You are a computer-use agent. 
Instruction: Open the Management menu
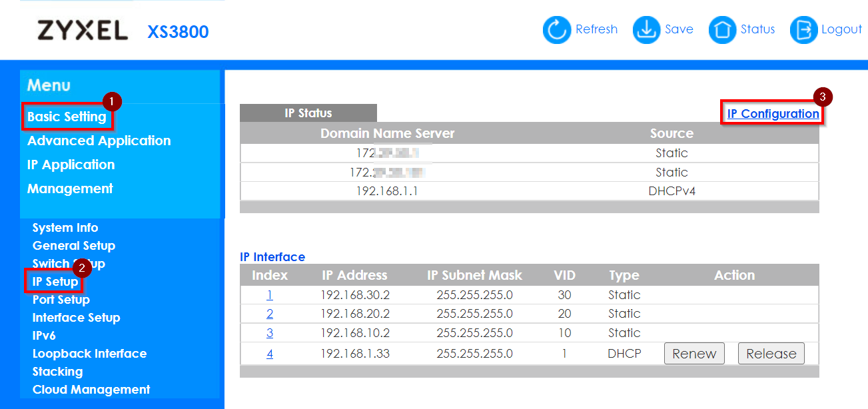click(x=70, y=189)
